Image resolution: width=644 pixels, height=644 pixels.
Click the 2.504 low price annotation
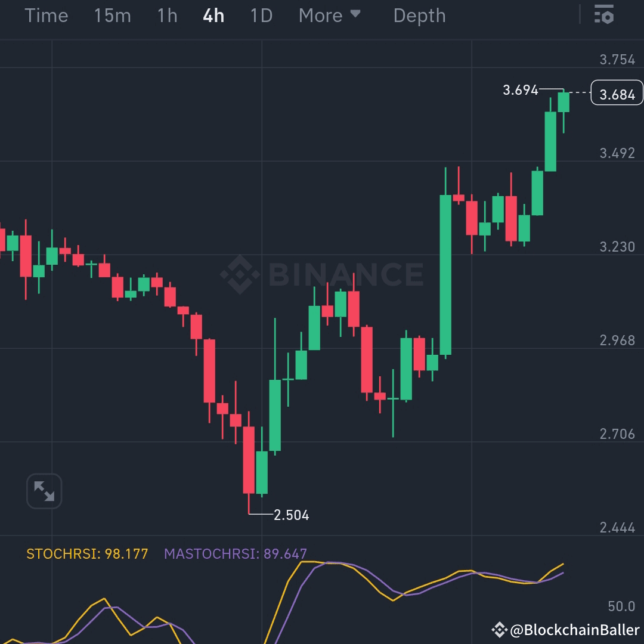[292, 515]
